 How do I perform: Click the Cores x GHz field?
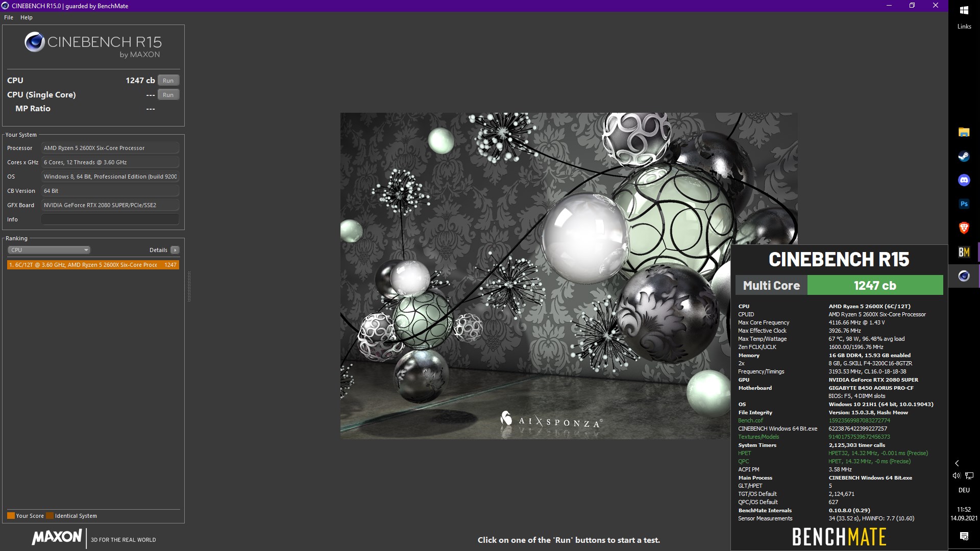pyautogui.click(x=110, y=162)
